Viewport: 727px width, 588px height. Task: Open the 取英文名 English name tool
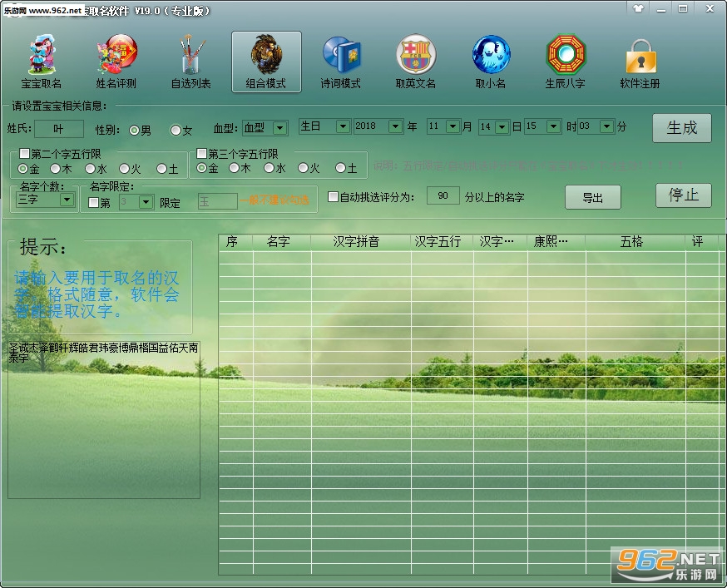416,62
